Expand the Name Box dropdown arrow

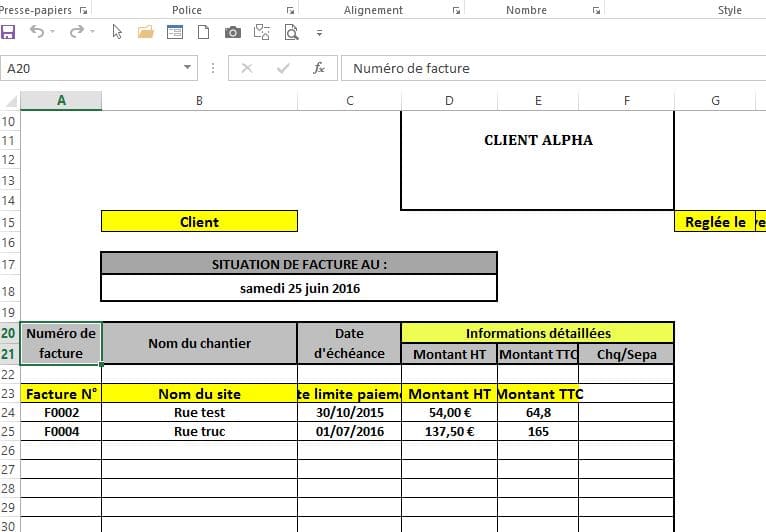point(188,68)
